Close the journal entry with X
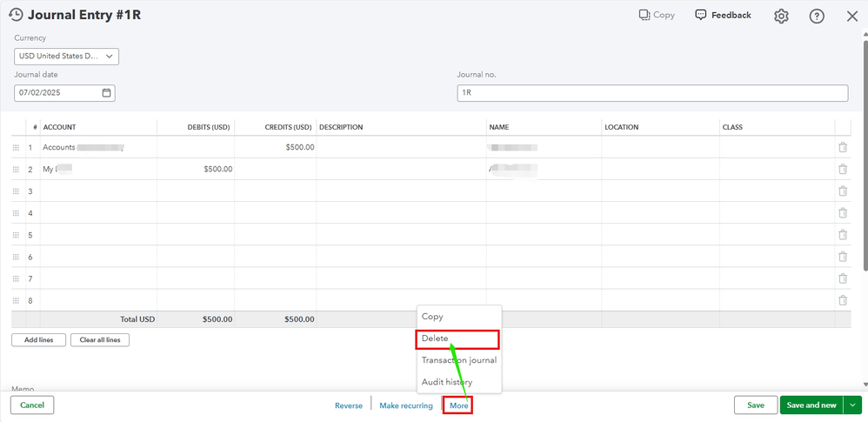Screen dimensions: 868x422 pos(852,16)
